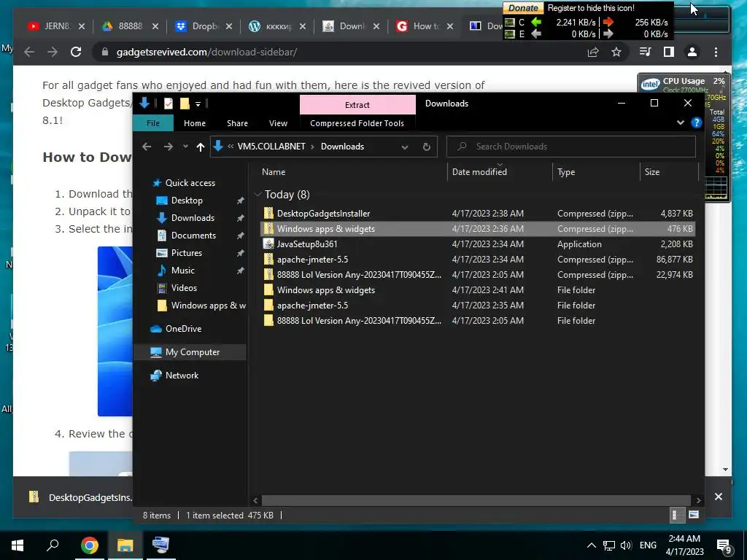This screenshot has height=560, width=747.
Task: Open Desktop in navigation pane
Action: pos(187,201)
